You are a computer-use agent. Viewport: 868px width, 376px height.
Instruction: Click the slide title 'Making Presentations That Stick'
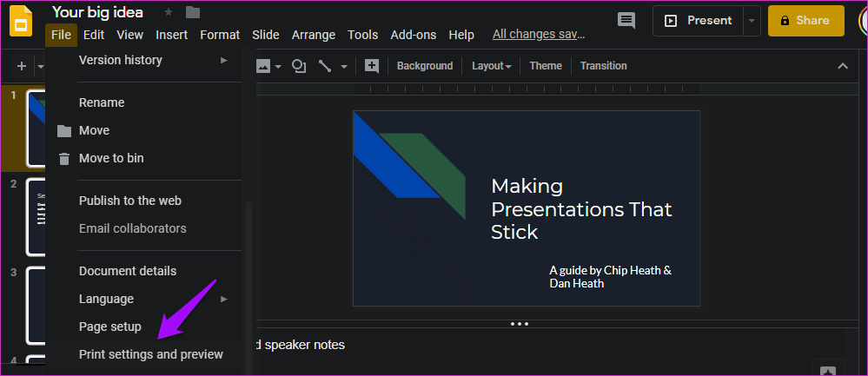tap(581, 209)
